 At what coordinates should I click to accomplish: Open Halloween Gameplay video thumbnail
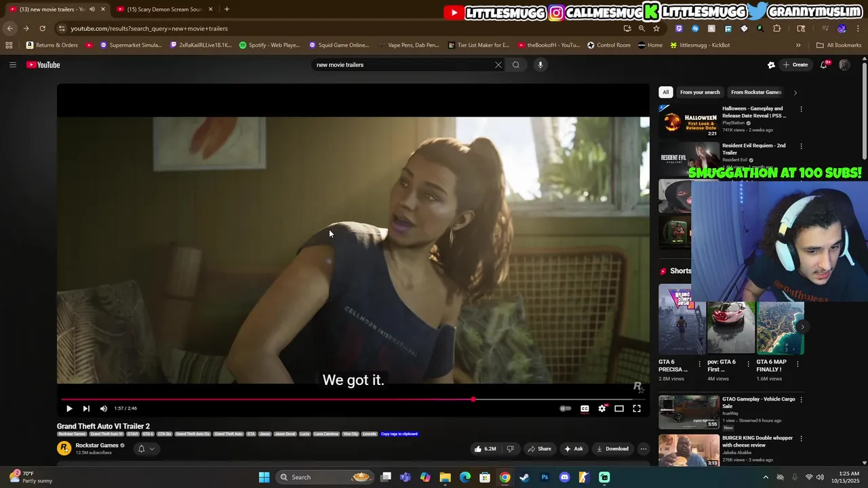[x=689, y=121]
